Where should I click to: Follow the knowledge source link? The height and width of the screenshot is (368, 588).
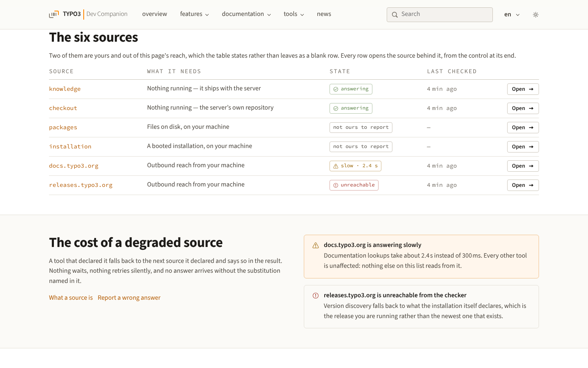(65, 89)
